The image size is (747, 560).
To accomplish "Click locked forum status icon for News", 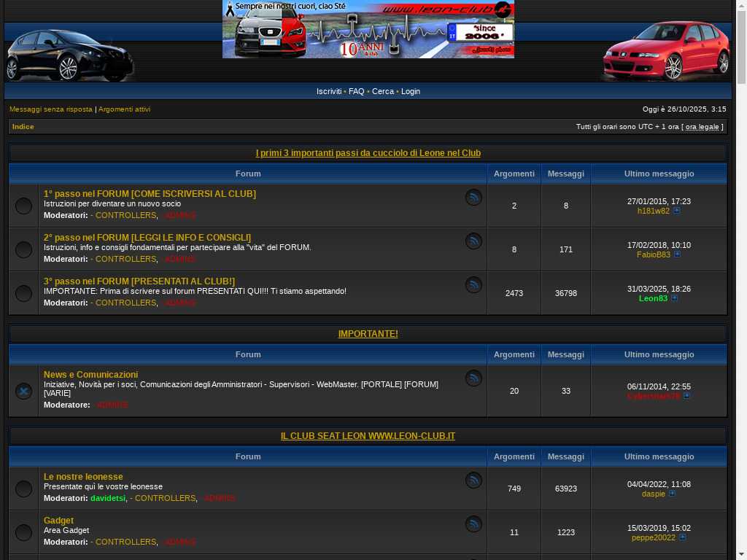I will [x=23, y=392].
